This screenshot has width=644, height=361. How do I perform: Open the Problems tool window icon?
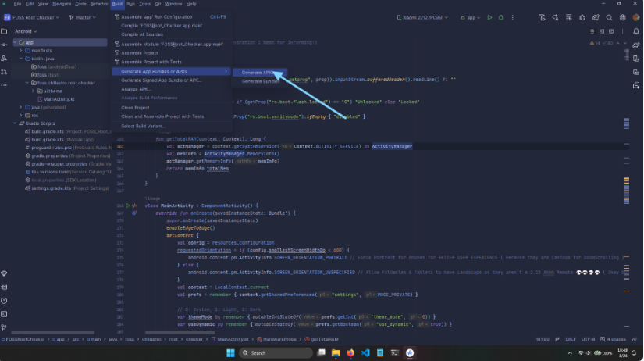tap(4, 301)
